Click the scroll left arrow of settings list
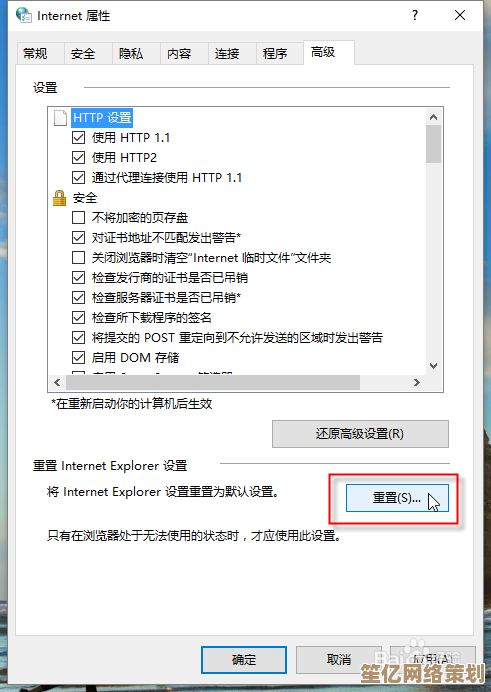491x692 pixels. [57, 382]
